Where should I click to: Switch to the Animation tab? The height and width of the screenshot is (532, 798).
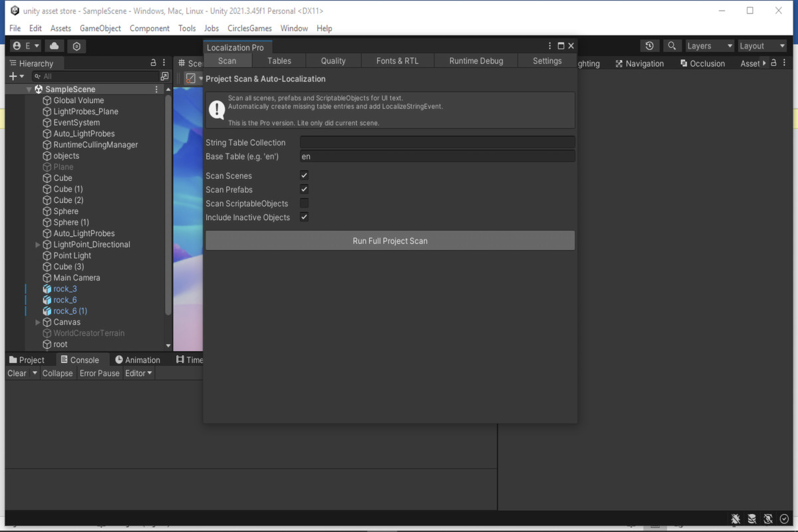[x=138, y=360]
